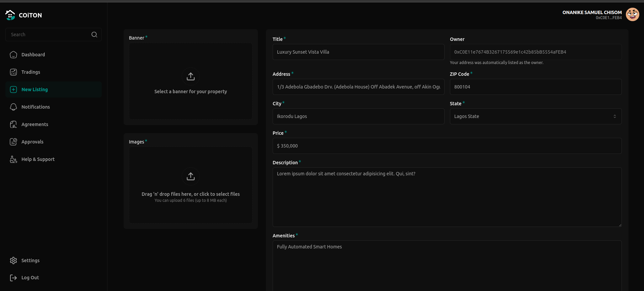Viewport: 644px width, 291px height.
Task: Click the Price input field
Action: click(447, 146)
